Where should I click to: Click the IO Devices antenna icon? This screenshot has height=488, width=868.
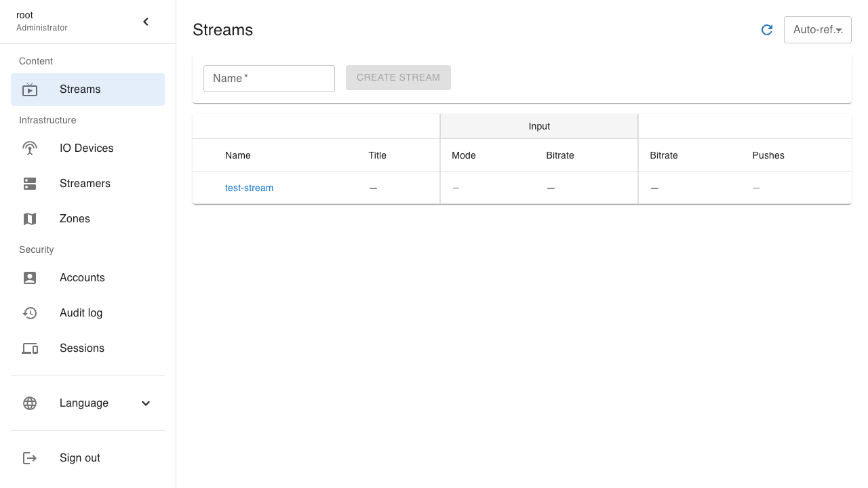pos(30,148)
